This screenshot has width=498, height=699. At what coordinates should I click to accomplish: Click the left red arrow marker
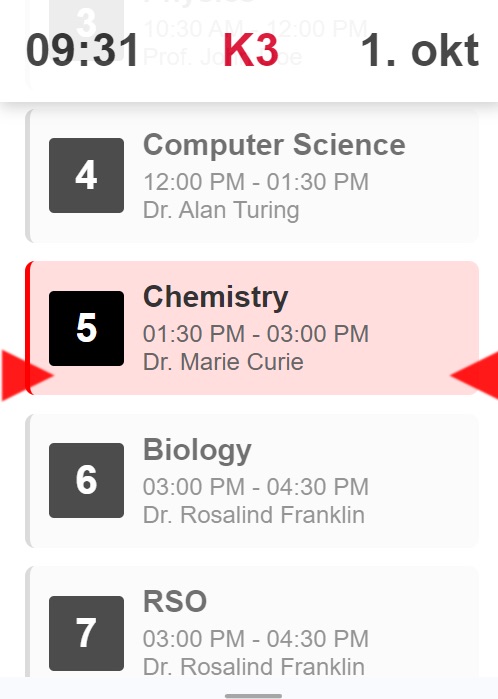pos(26,375)
